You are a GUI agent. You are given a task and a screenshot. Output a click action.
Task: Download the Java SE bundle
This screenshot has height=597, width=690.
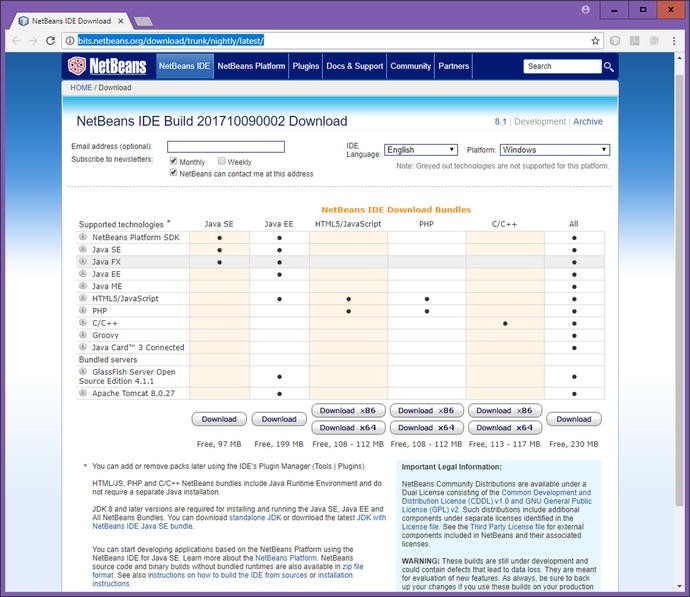(x=219, y=419)
